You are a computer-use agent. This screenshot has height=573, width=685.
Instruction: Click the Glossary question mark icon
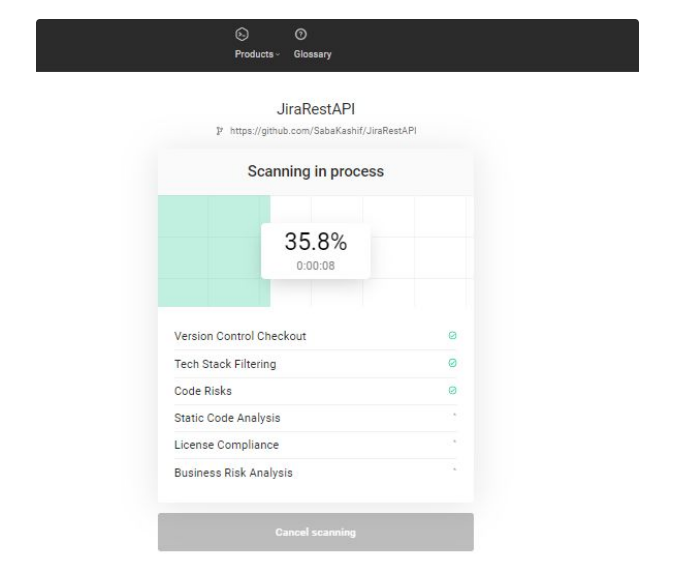[300, 35]
